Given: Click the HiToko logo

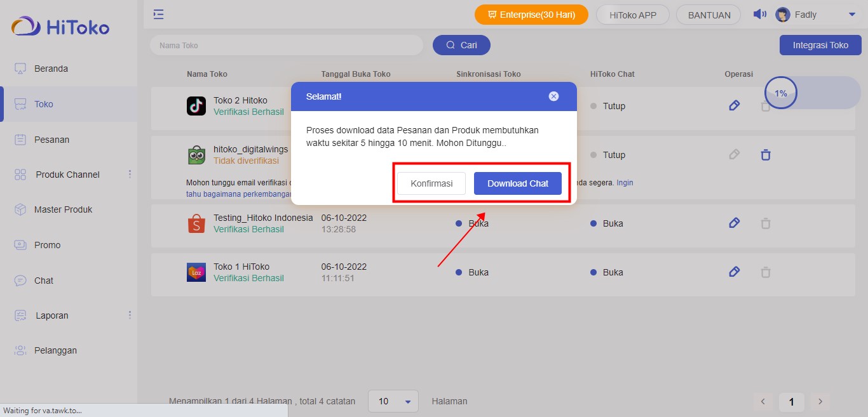Looking at the screenshot, I should coord(60,27).
